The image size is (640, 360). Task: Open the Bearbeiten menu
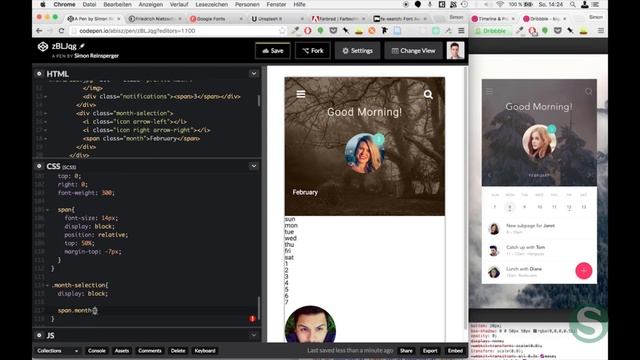coord(118,4)
